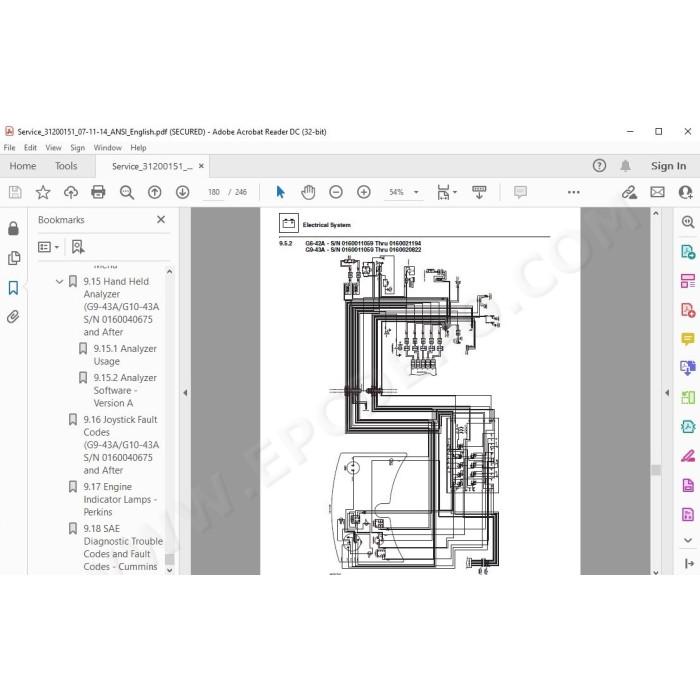The height and width of the screenshot is (700, 700).
Task: Open the security lock panel
Action: [13, 229]
